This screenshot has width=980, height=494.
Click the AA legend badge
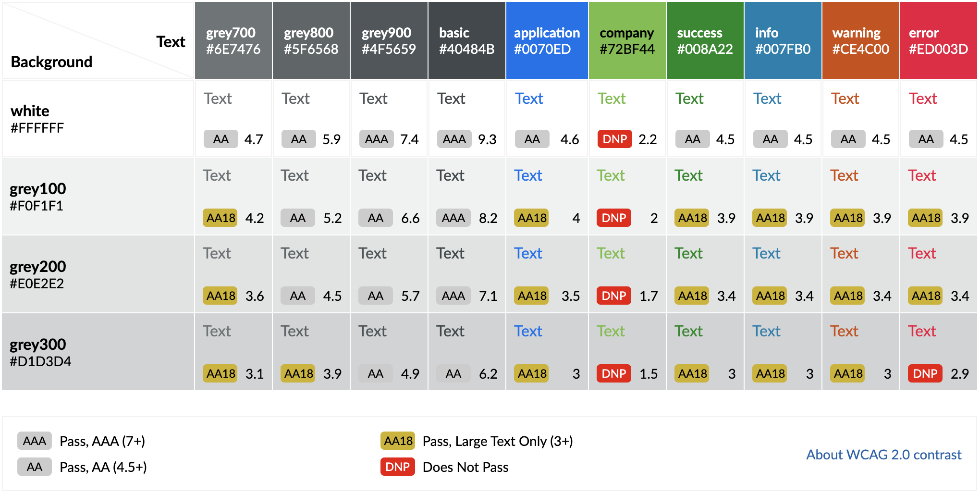tap(35, 467)
